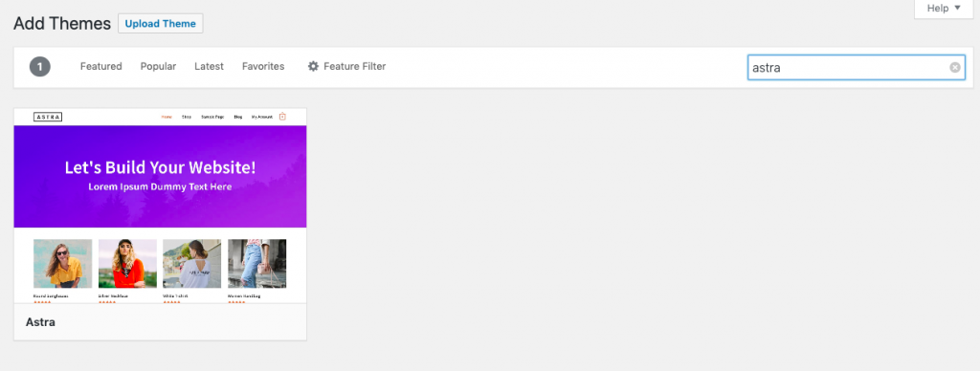Click the Astra theme name label
This screenshot has height=371, width=980.
(x=40, y=322)
